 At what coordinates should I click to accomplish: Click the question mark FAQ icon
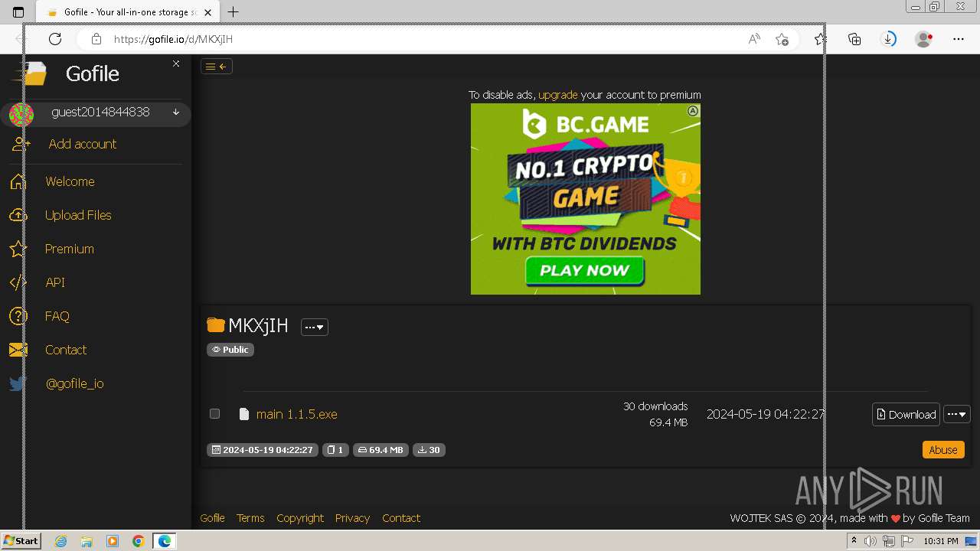click(x=18, y=316)
